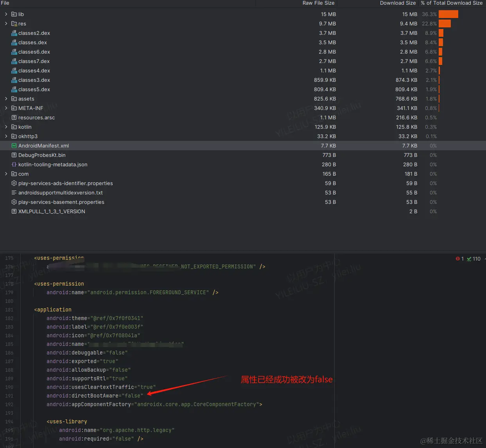Image resolution: width=486 pixels, height=448 pixels.
Task: Click the kotlin folder icon
Action: [x=14, y=127]
